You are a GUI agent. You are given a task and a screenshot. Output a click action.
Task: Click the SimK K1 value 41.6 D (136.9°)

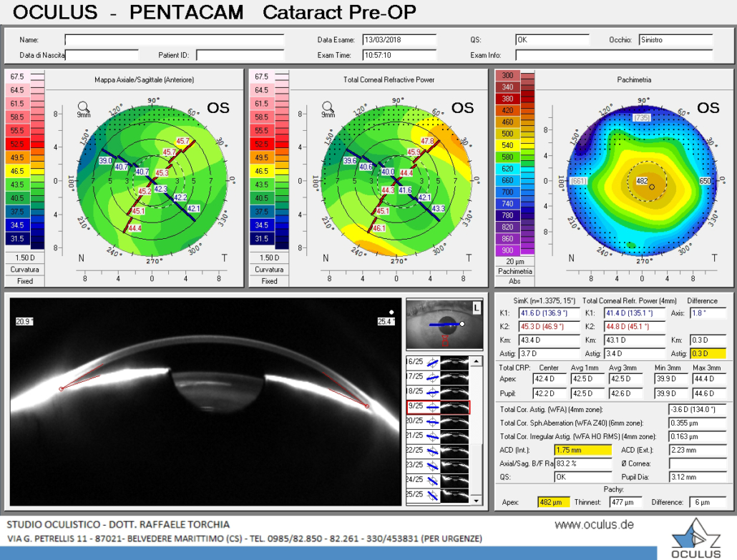point(550,313)
